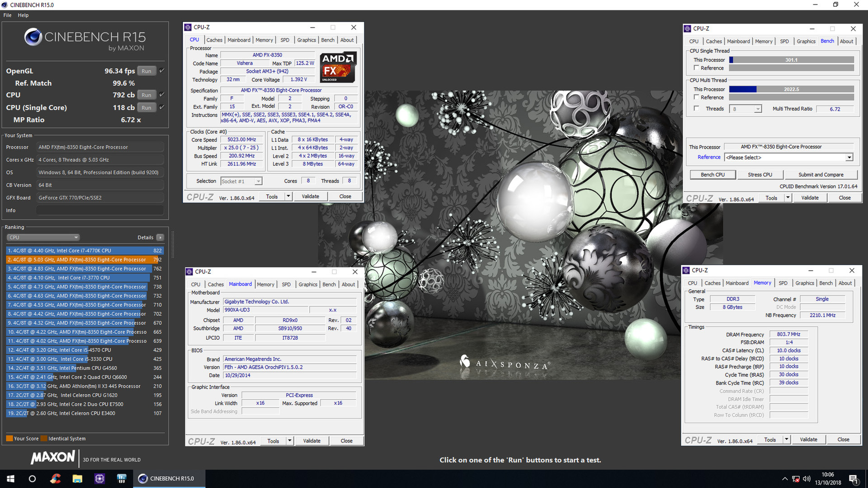Click the network icon in system tray

796,479
